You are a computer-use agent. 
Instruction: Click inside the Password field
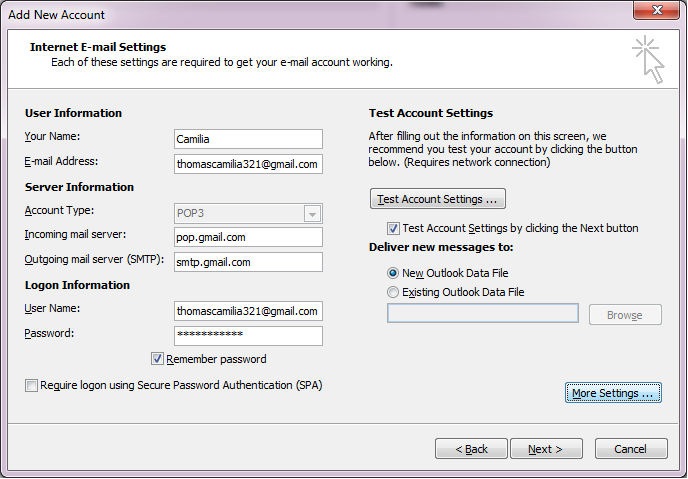(x=247, y=335)
